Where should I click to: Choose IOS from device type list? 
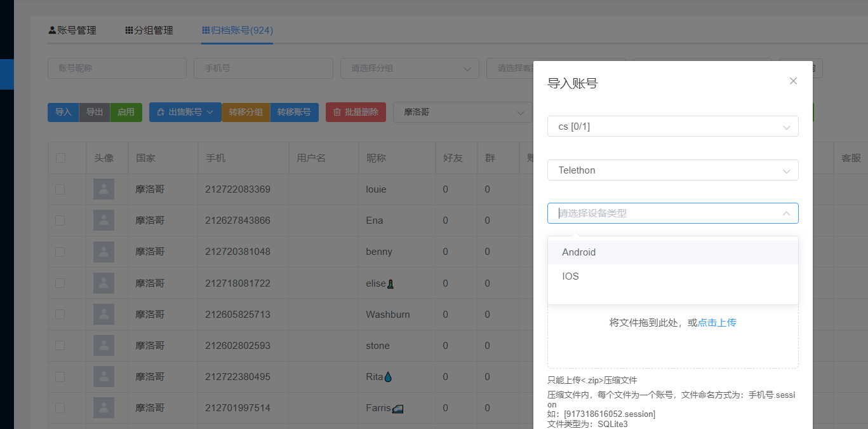tap(570, 276)
